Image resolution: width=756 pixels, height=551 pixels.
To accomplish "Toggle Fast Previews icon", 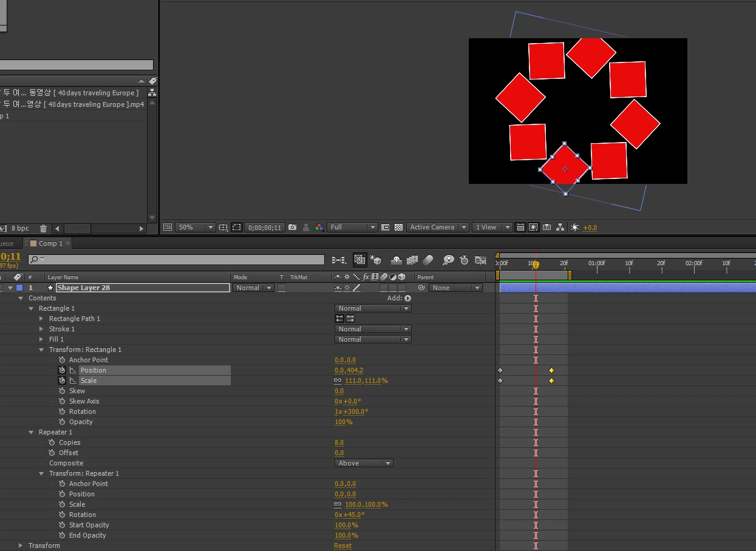I will [533, 228].
